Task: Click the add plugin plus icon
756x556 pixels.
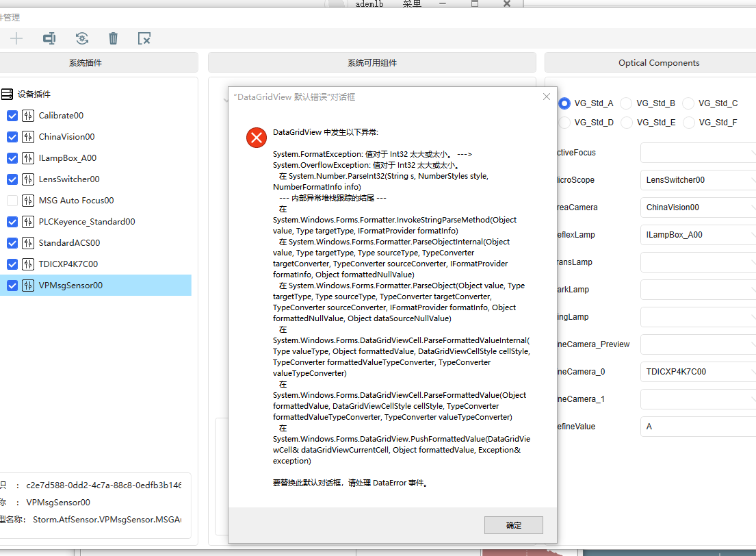Action: [16, 38]
